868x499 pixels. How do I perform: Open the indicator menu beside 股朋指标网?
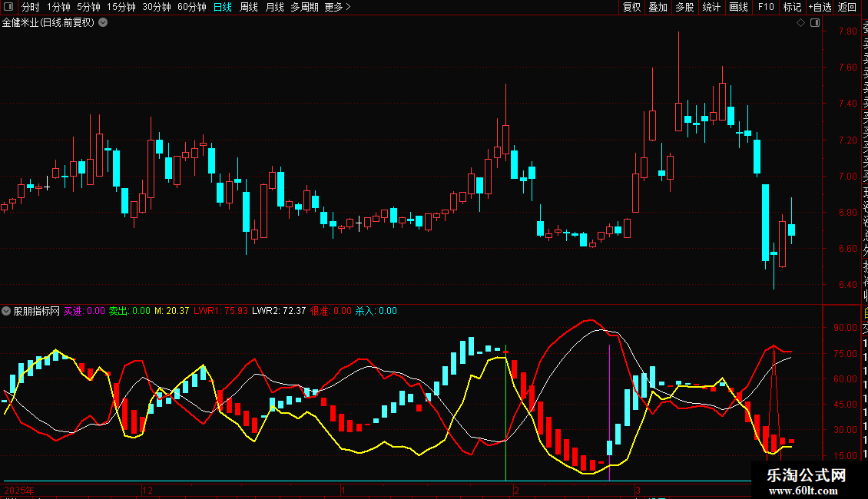6,311
